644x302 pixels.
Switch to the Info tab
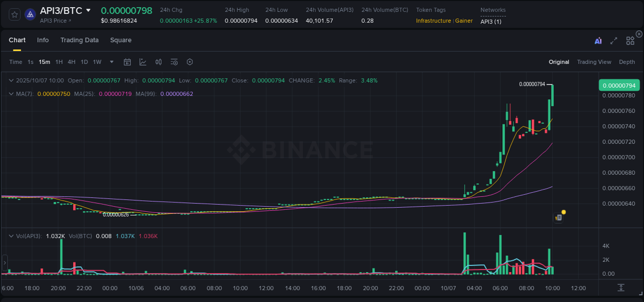43,40
